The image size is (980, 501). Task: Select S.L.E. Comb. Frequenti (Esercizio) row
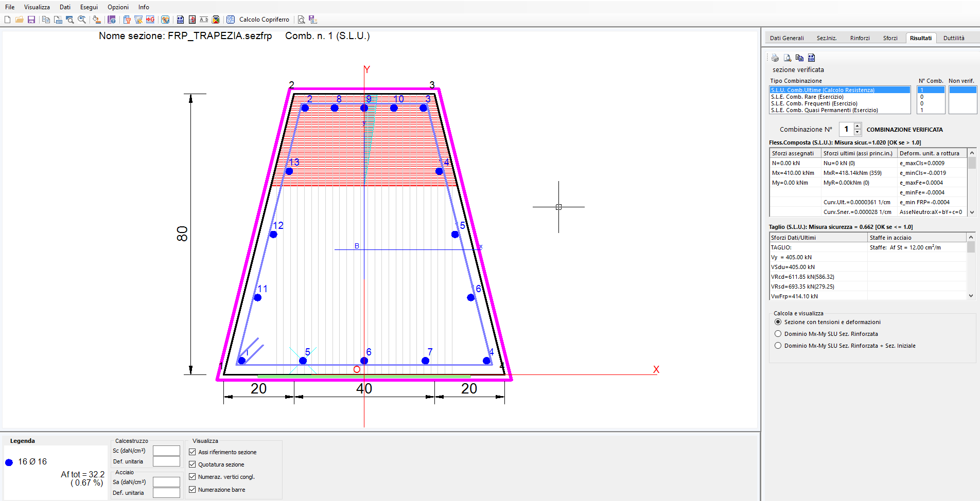point(839,103)
